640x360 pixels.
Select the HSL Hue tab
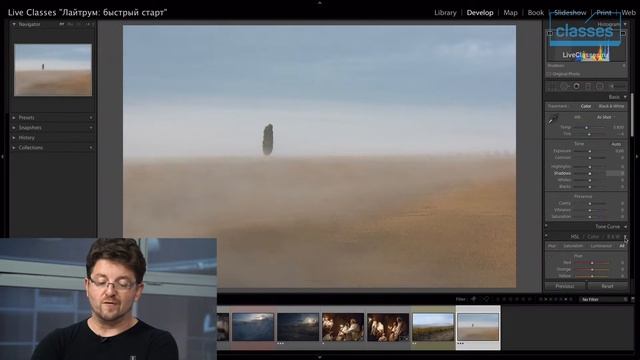point(552,246)
